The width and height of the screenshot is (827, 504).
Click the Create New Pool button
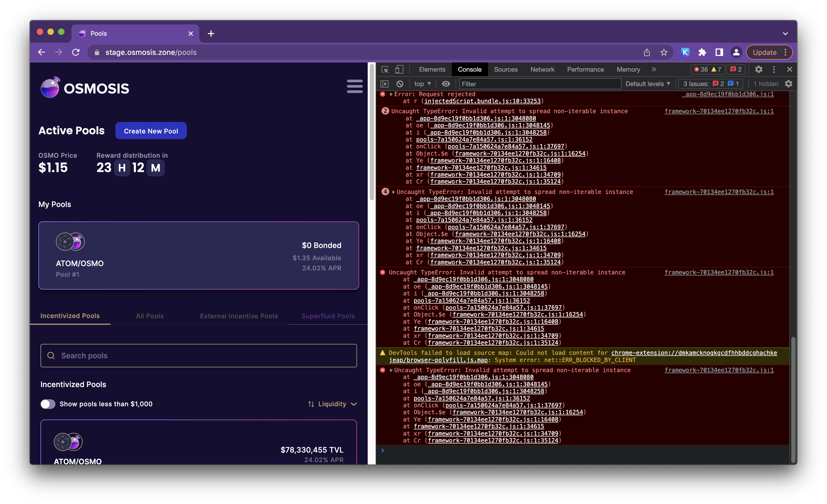click(x=151, y=131)
